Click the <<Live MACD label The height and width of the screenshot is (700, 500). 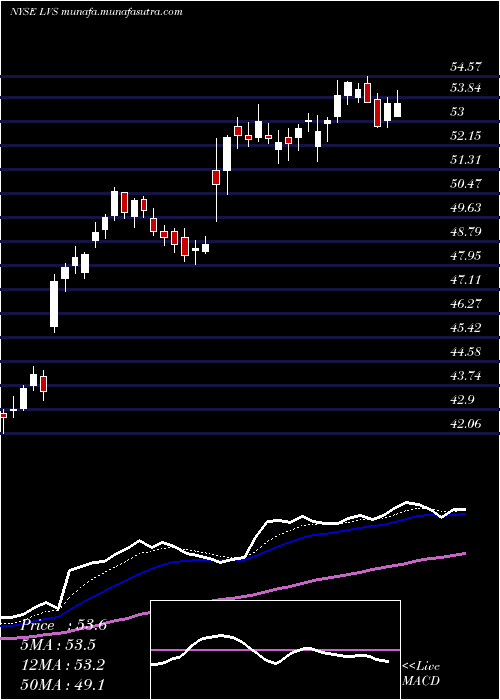pyautogui.click(x=421, y=674)
